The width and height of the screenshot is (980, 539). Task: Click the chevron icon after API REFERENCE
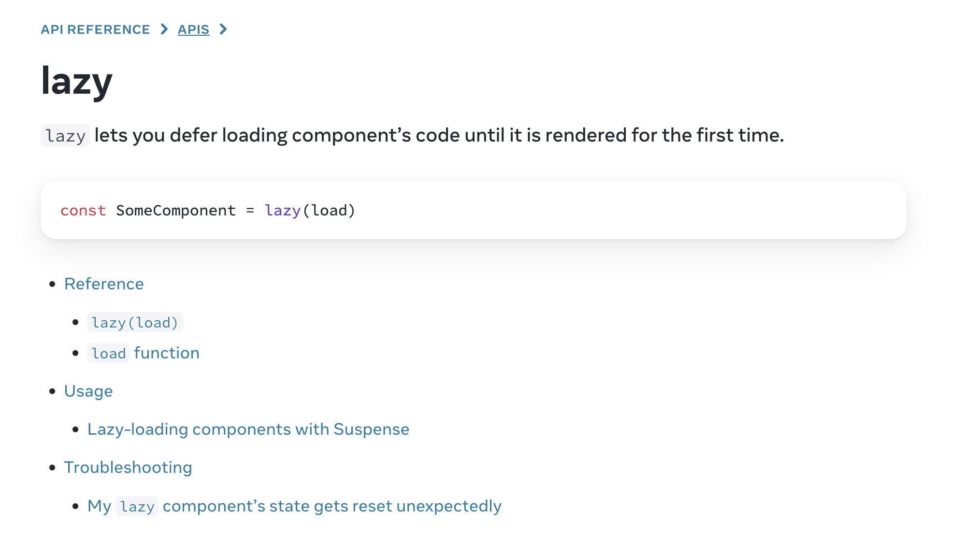click(x=164, y=29)
